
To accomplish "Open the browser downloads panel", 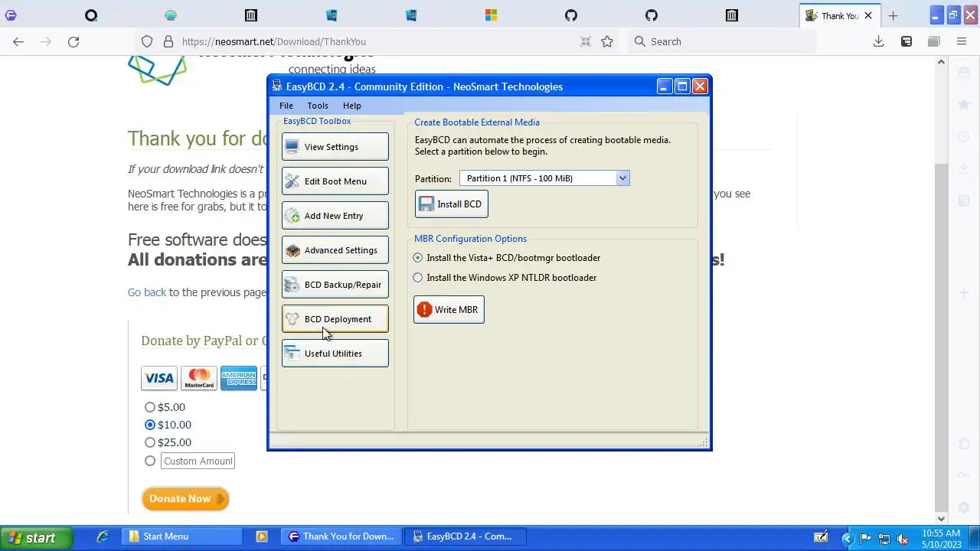I will pos(879,42).
